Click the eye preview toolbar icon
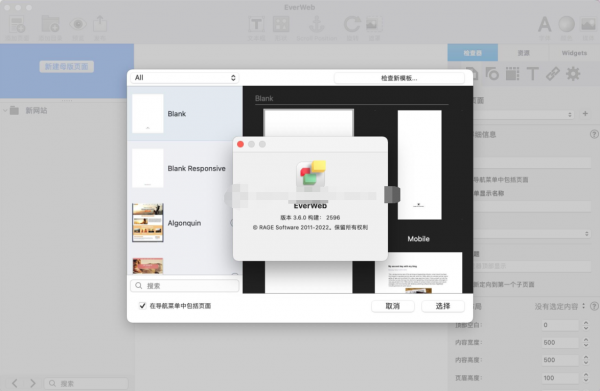600x391 pixels. [x=78, y=24]
